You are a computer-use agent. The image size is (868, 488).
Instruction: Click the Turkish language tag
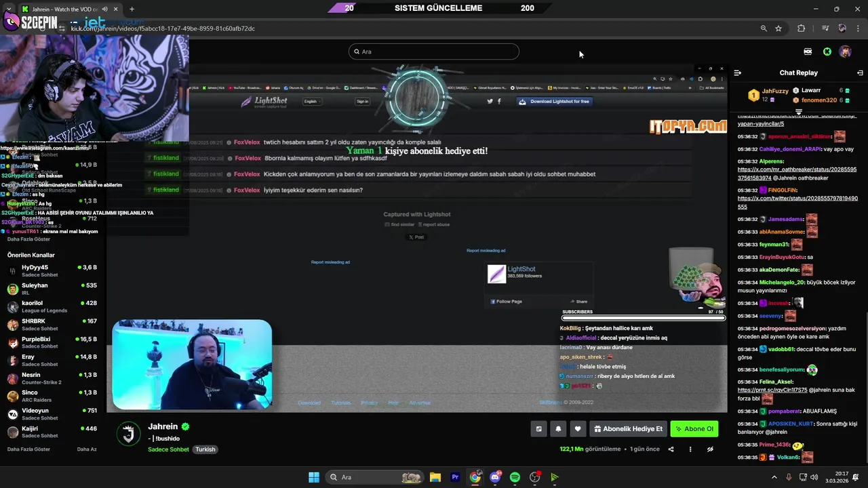[x=205, y=449]
